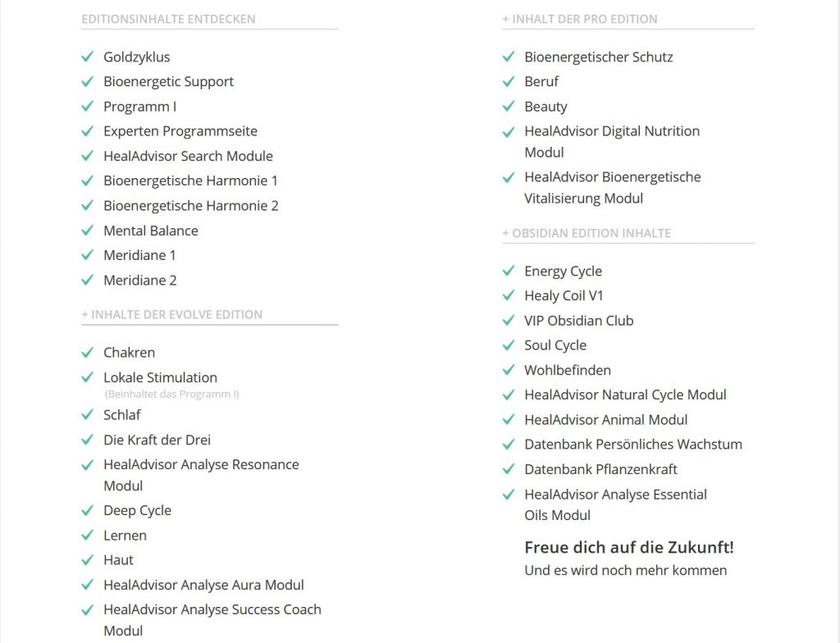
Task: Click the Freue dich auf die Zukunft text
Action: 628,547
